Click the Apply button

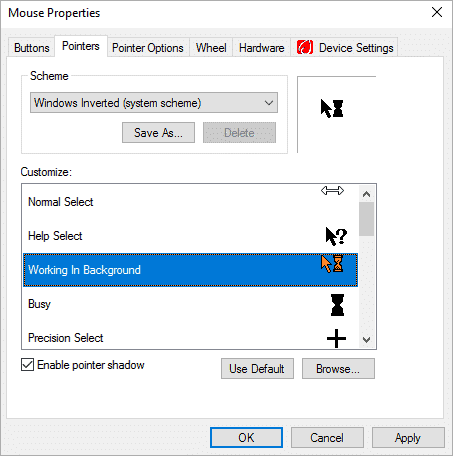[x=408, y=438]
